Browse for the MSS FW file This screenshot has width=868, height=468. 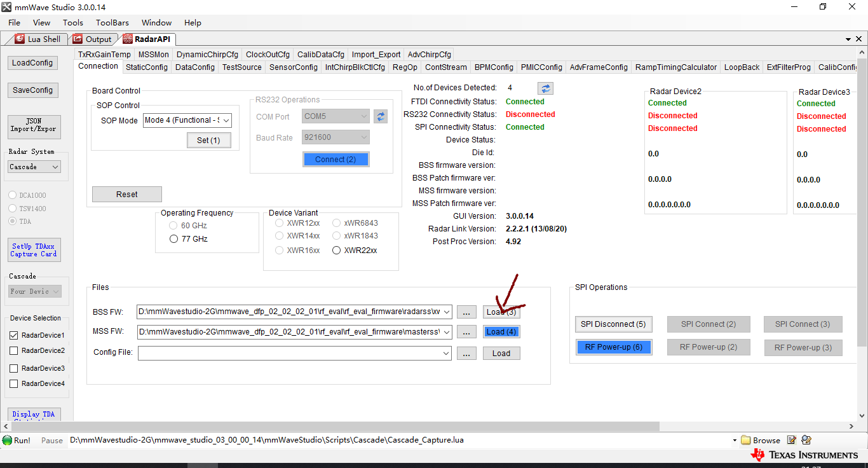pos(466,332)
